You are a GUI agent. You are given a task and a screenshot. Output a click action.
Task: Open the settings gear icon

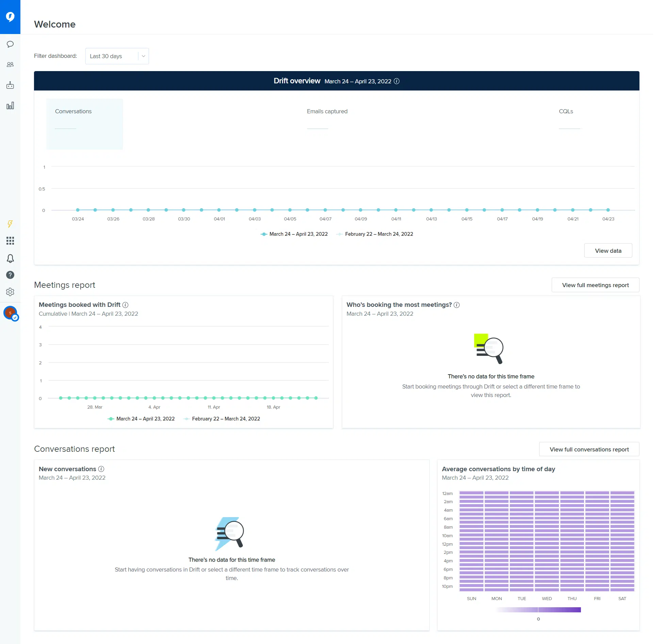pos(10,292)
